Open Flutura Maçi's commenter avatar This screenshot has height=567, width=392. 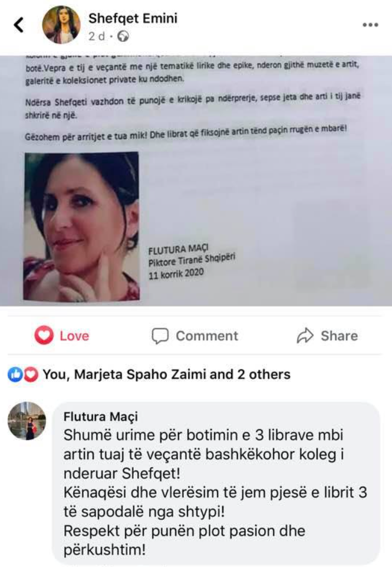(27, 421)
